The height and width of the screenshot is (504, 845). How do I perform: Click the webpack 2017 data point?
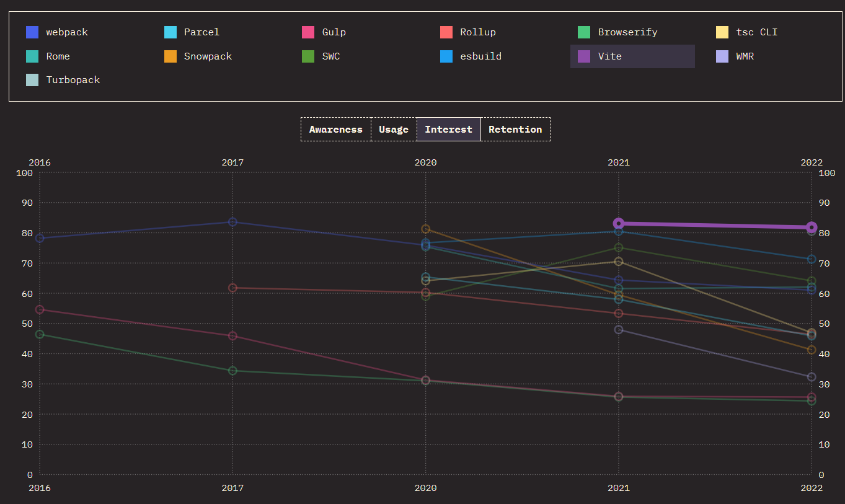(x=232, y=222)
